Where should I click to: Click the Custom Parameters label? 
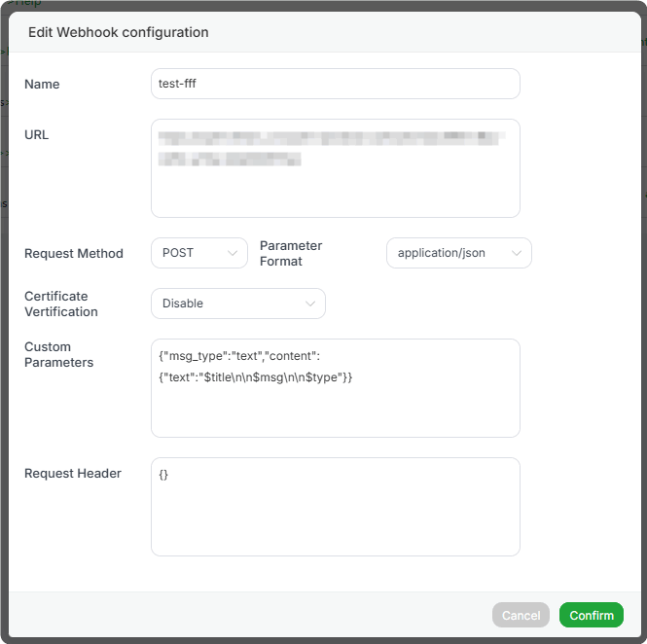coord(59,354)
